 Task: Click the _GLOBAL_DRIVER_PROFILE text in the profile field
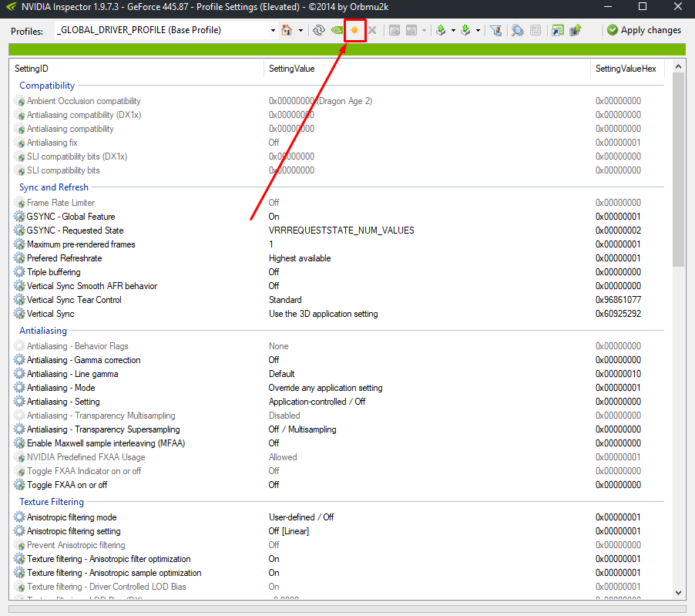pos(138,30)
